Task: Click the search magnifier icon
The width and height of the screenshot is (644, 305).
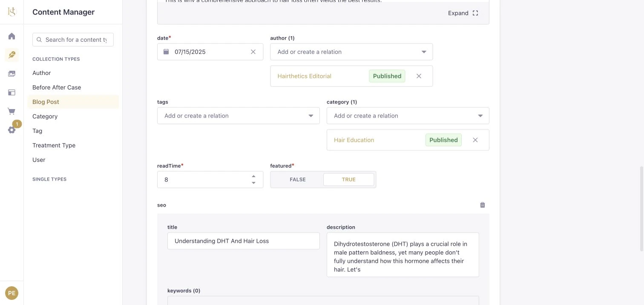Action: coord(39,40)
